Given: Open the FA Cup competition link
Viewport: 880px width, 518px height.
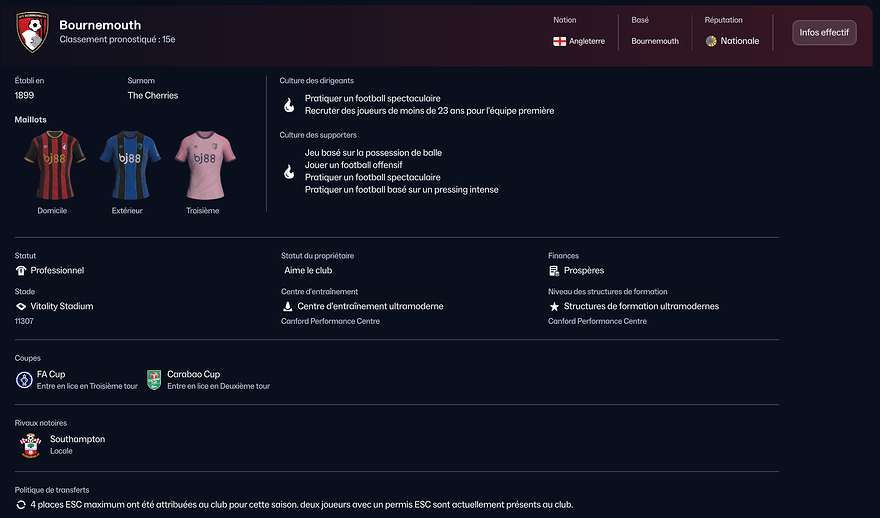Looking at the screenshot, I should tap(49, 374).
